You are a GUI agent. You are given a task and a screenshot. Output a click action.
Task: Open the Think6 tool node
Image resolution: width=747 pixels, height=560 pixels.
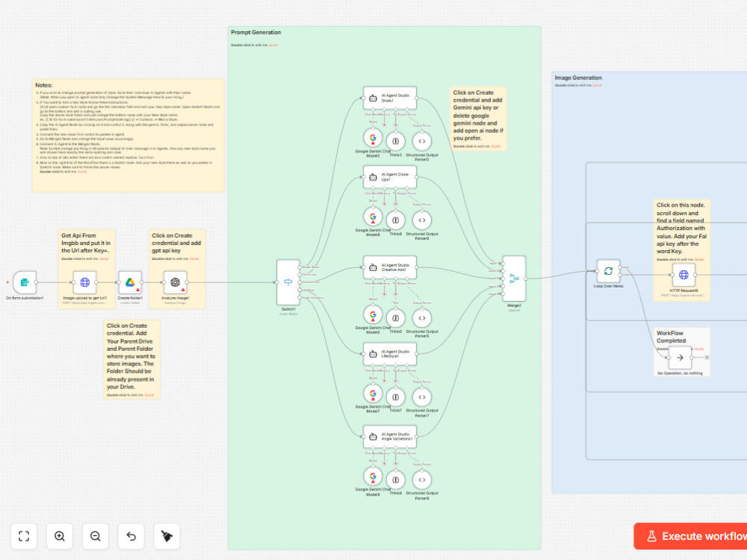[395, 317]
